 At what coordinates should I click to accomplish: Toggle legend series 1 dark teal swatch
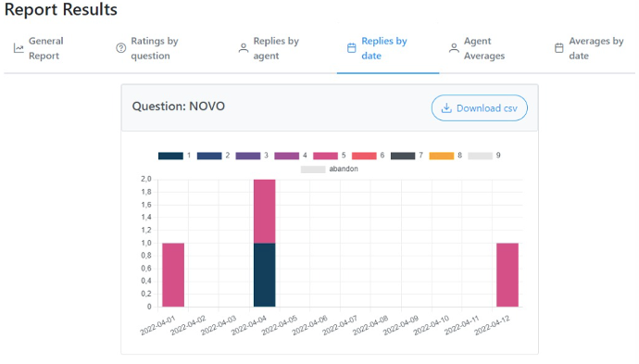(x=170, y=156)
